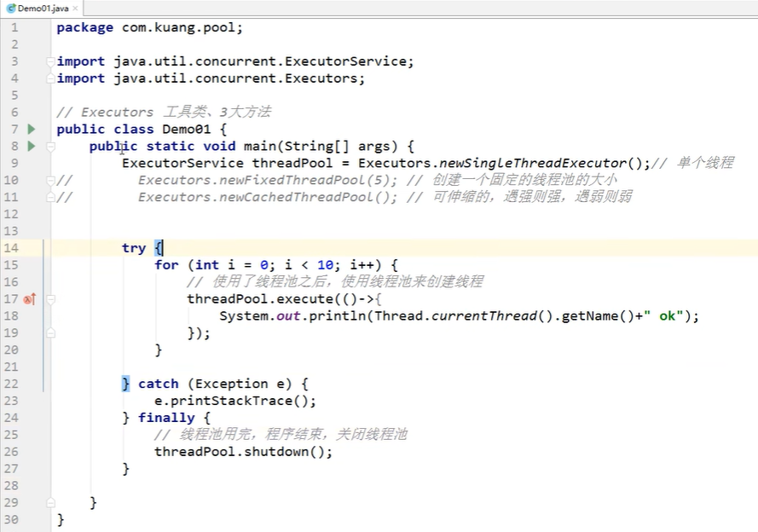This screenshot has height=532, width=758.
Task: Click line number 14 in the gutter
Action: pyautogui.click(x=11, y=248)
